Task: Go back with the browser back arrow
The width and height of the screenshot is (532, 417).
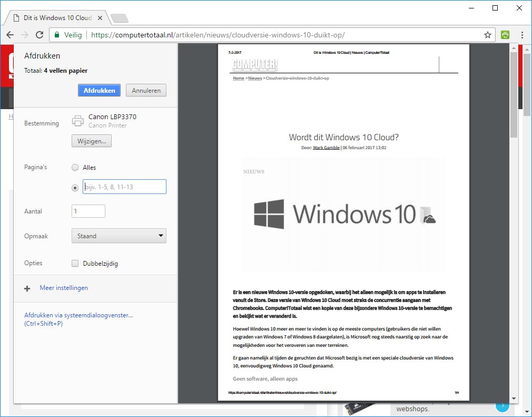Action: [10, 35]
